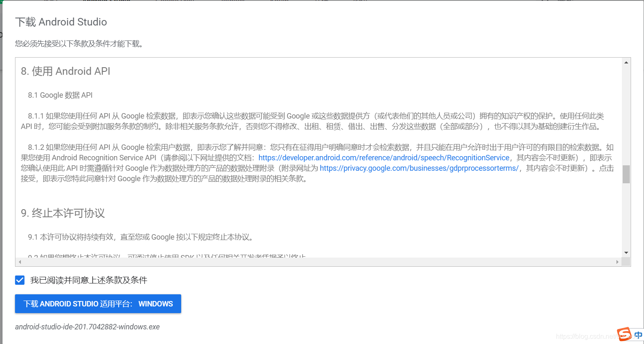Uncheck the agree to terms checkbox
The image size is (644, 344).
click(x=20, y=280)
